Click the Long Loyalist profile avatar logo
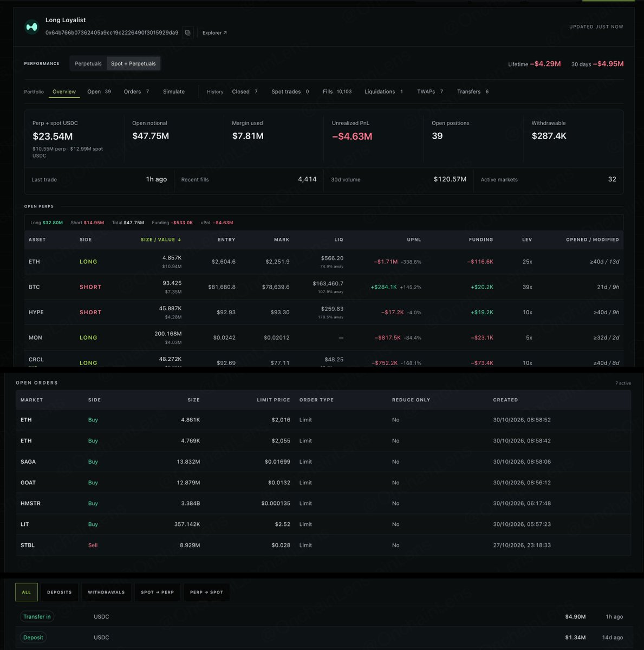Screen dimensions: 644x650 [x=32, y=27]
